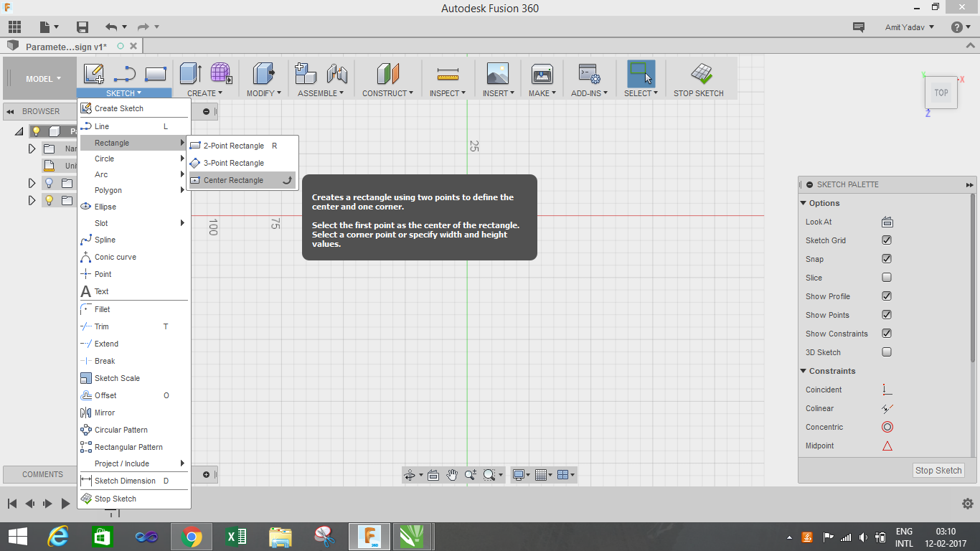Screen dimensions: 980x551
Task: Enable the Slice checkbox
Action: click(x=887, y=278)
